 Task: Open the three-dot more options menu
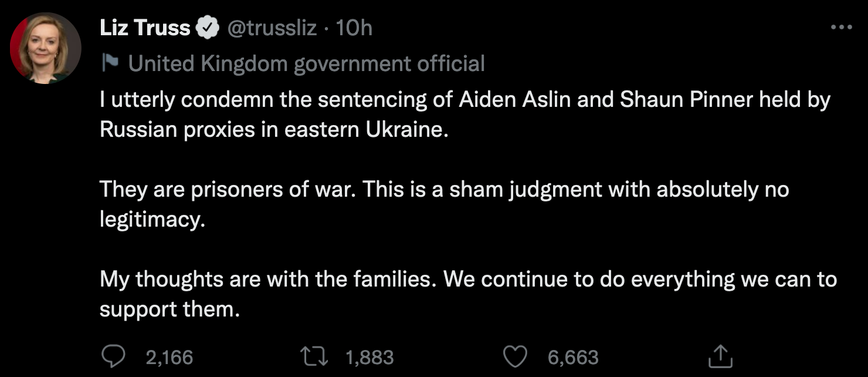coord(842,27)
